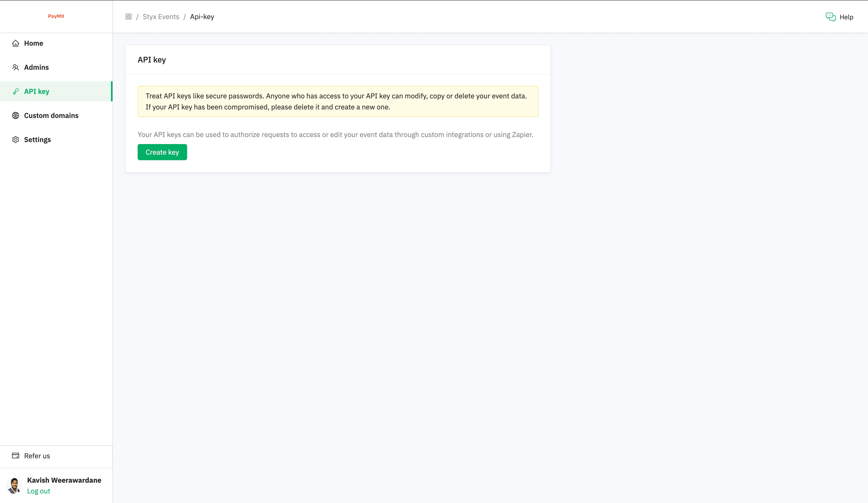The height and width of the screenshot is (503, 868).
Task: Click the yellow API key security warning
Action: coord(338,101)
